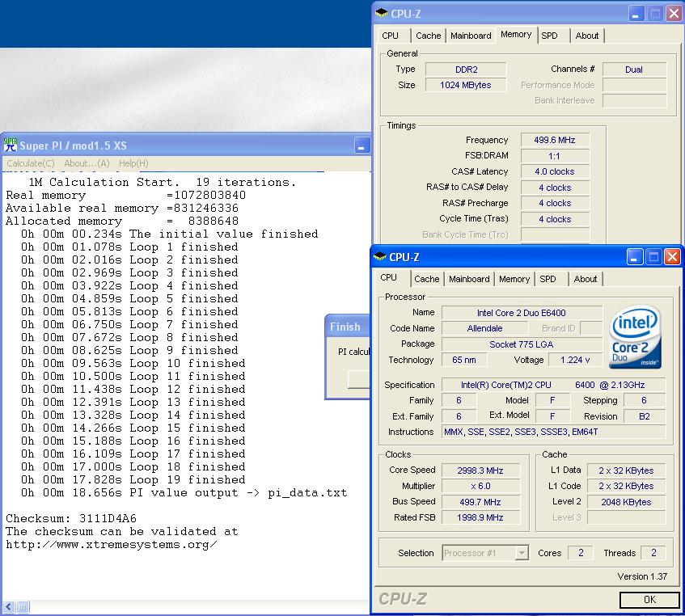Click 'The initial value finished' line in Super PI
Viewport: 685px width, 616px height.
(x=170, y=234)
